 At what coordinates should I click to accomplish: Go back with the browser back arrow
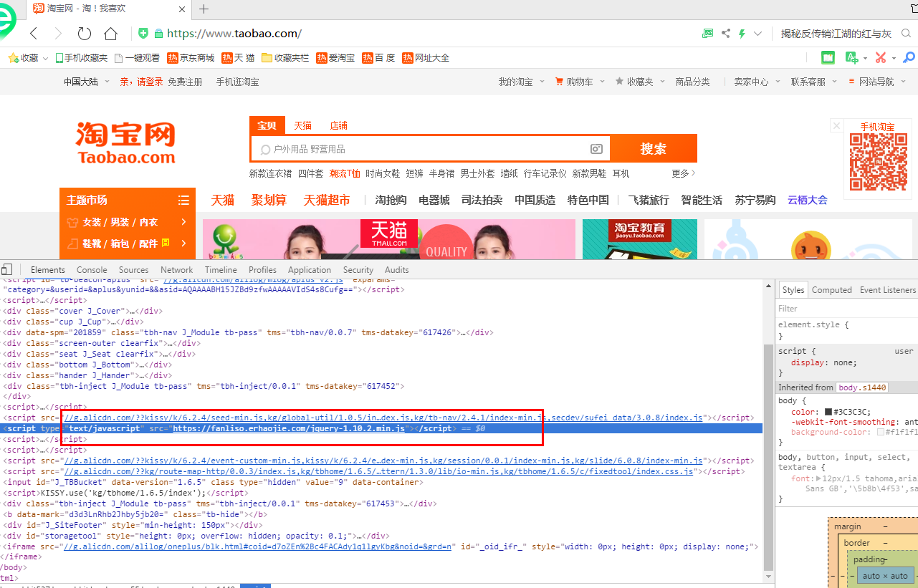34,34
